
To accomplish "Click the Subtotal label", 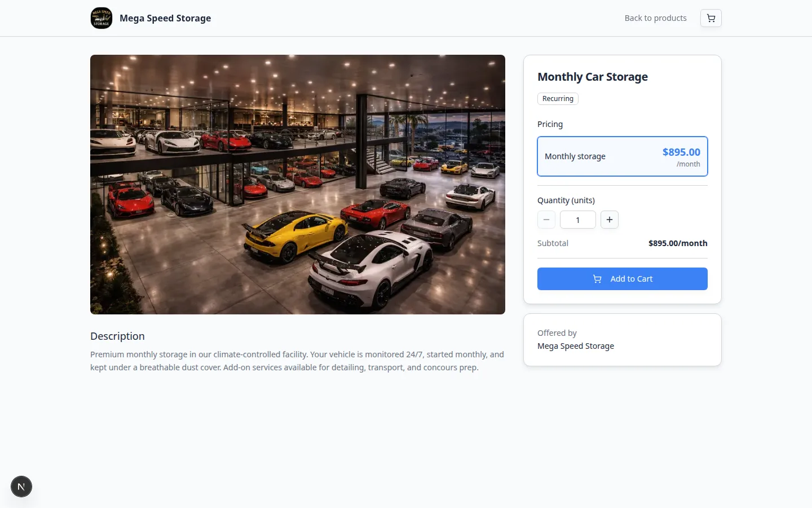I will pos(553,243).
